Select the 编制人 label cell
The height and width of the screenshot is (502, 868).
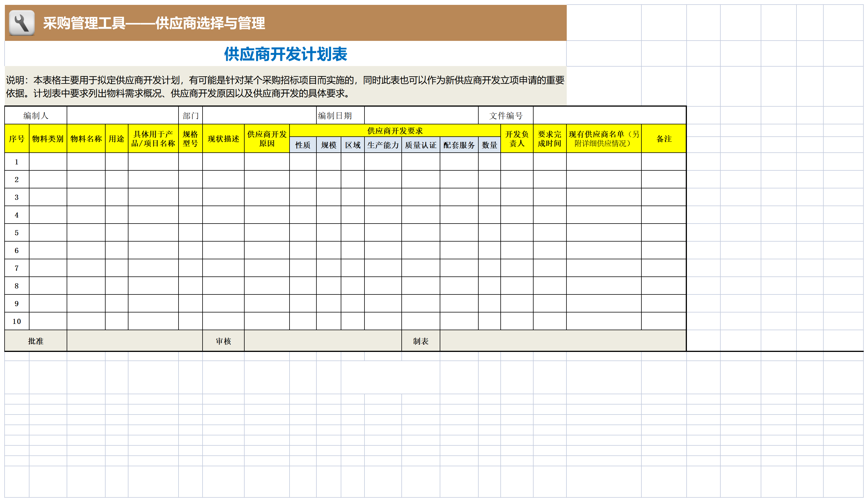pyautogui.click(x=36, y=115)
